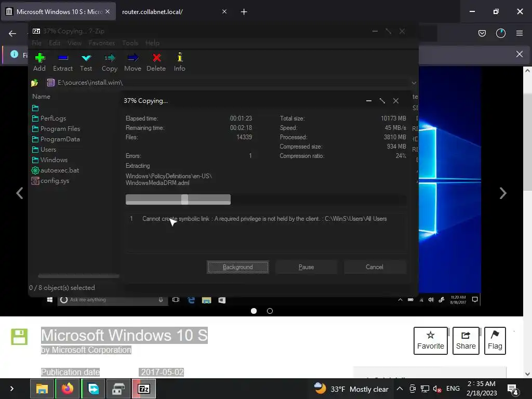Open the Edit menu in 7-Zip
Viewport: 532px width, 399px height.
[54, 43]
